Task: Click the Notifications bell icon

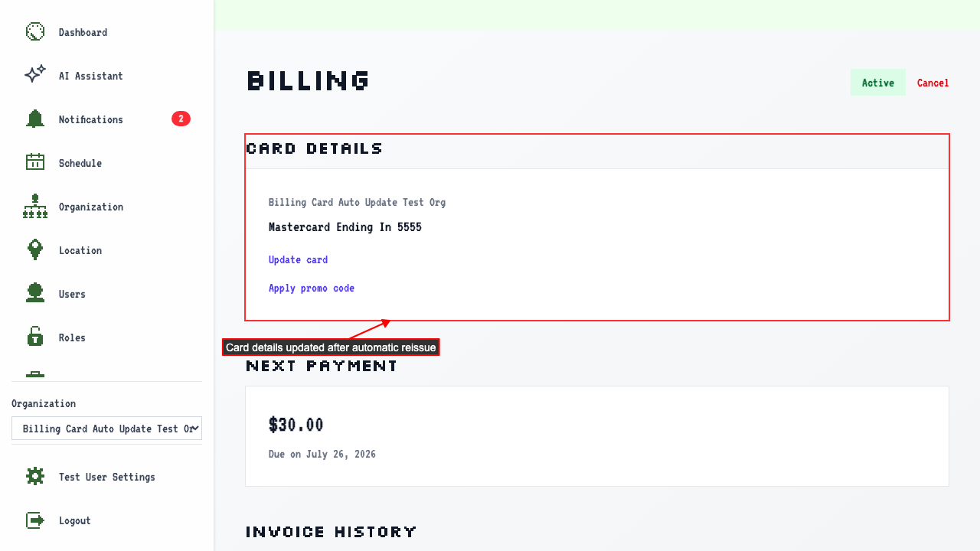Action: (x=35, y=119)
